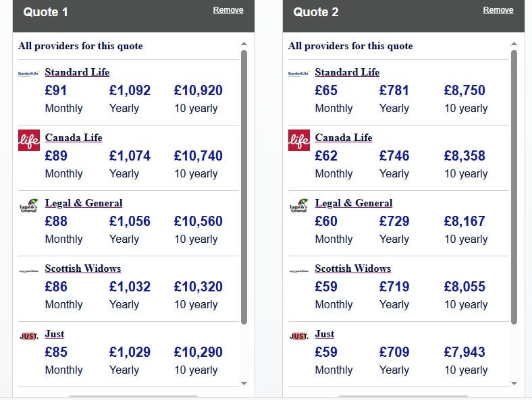Screen dimensions: 532x400
Task: Open Canada Life link in Quote 2
Action: [344, 138]
